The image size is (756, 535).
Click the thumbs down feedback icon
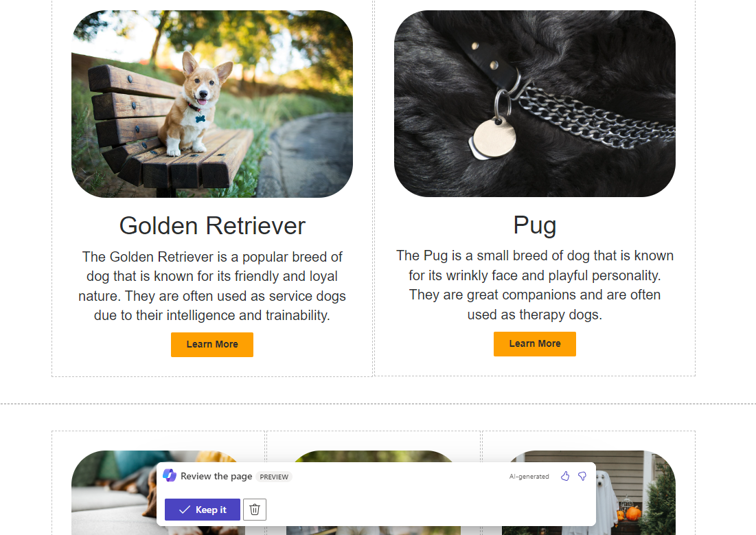(582, 476)
